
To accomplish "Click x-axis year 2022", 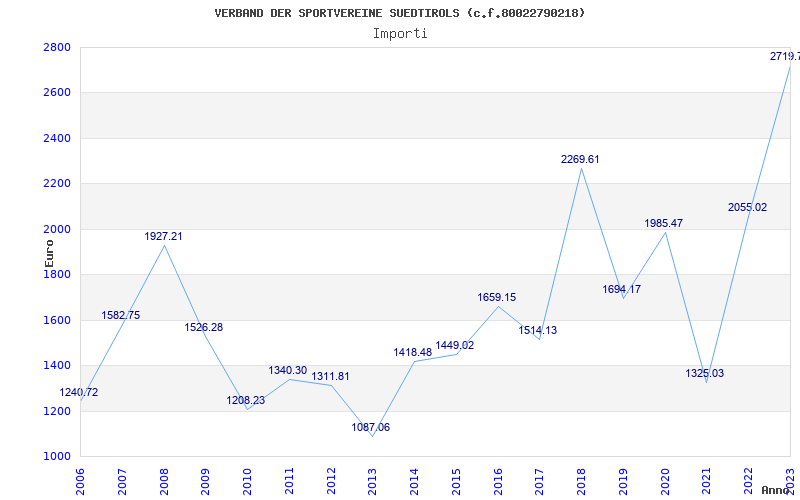I will (x=748, y=481).
